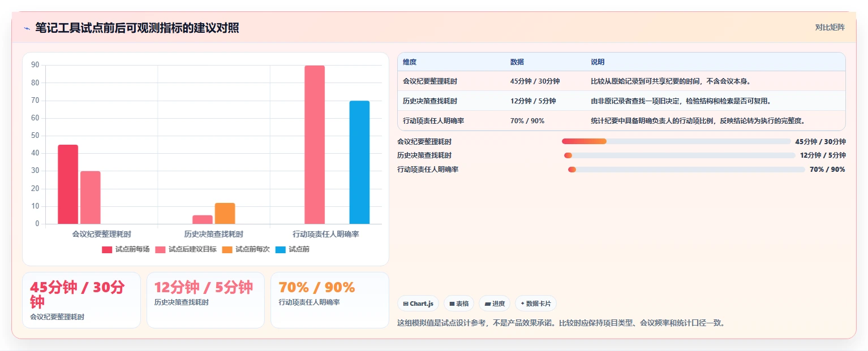Click the Chart.js chip
The width and height of the screenshot is (868, 351).
click(x=418, y=304)
